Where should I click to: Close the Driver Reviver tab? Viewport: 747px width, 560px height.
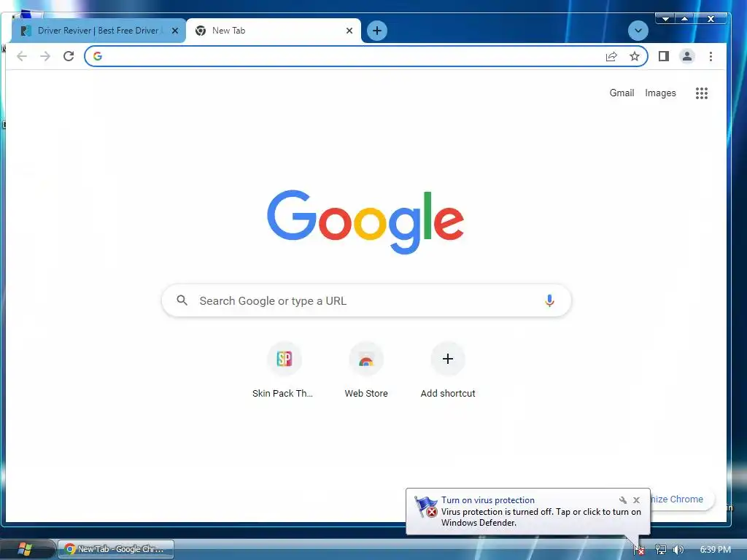click(175, 31)
